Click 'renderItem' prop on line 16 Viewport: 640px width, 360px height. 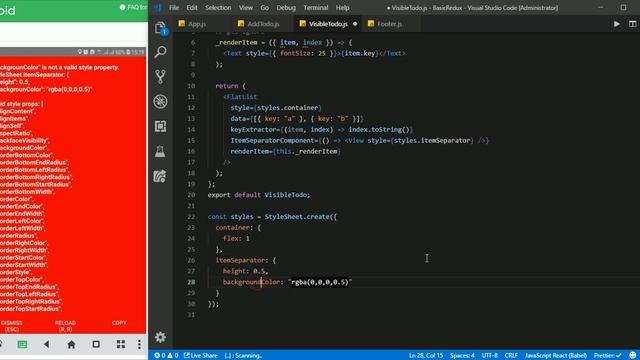click(249, 151)
